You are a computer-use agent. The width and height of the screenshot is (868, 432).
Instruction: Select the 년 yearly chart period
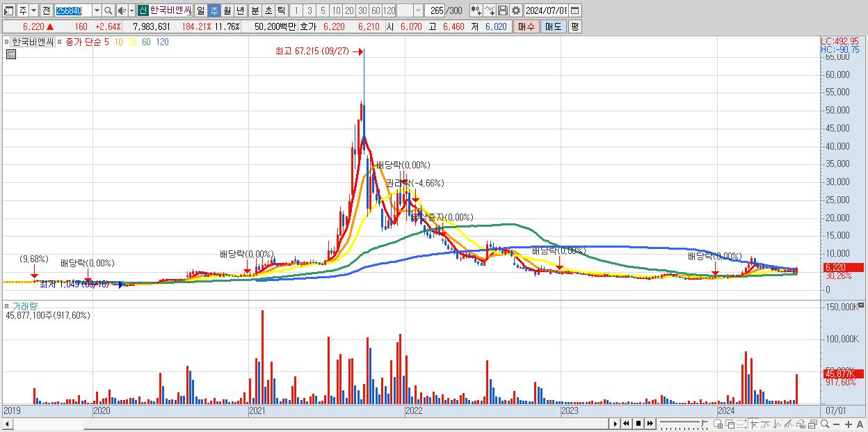click(240, 10)
